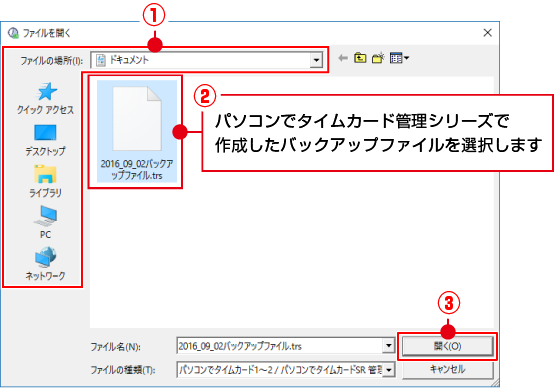Expand the ファイルの種類 type dropdown

389,370
